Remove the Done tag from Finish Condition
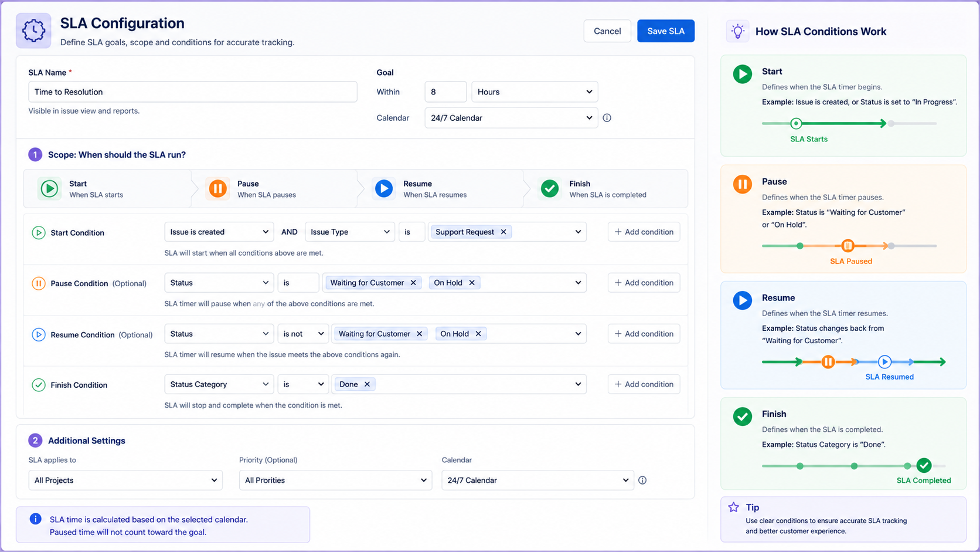980x552 pixels. (x=367, y=384)
